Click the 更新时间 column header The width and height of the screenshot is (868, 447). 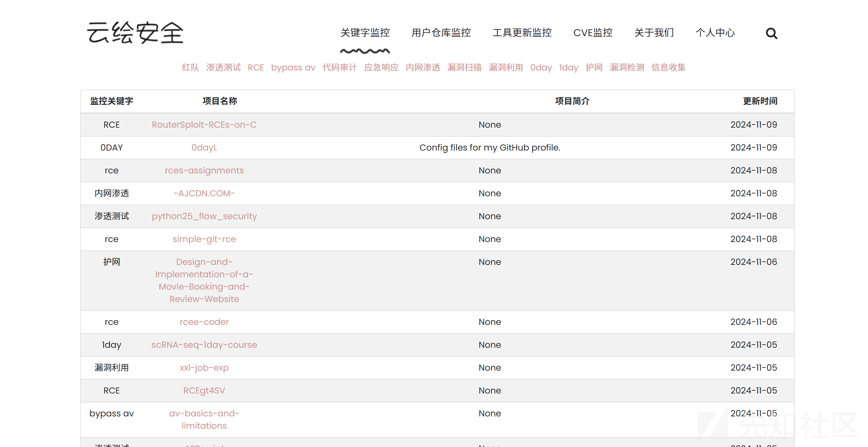click(760, 101)
